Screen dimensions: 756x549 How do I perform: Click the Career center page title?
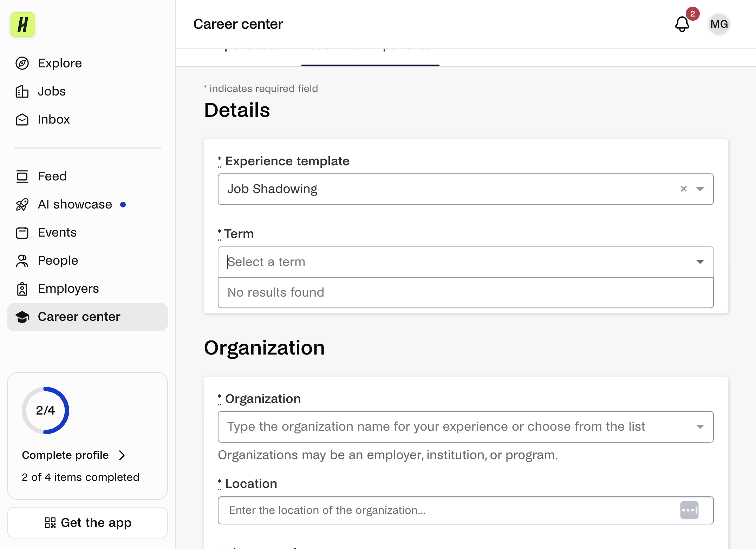pyautogui.click(x=238, y=24)
